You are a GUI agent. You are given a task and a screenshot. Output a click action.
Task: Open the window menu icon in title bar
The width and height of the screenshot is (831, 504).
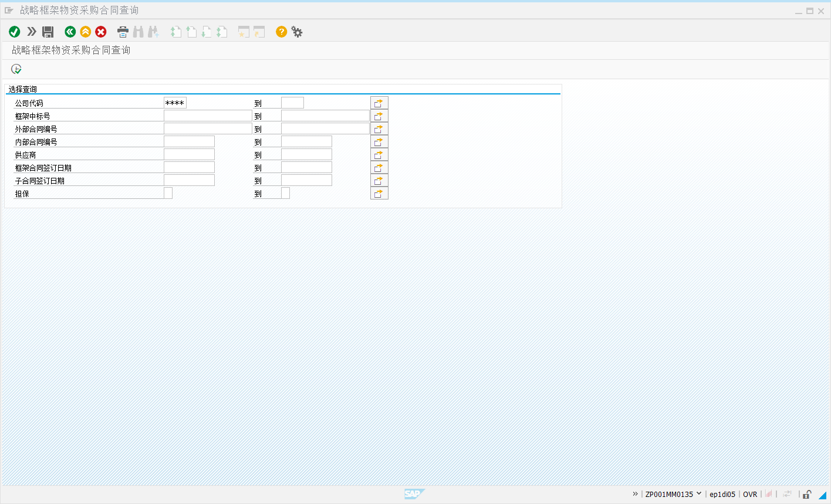pos(9,10)
